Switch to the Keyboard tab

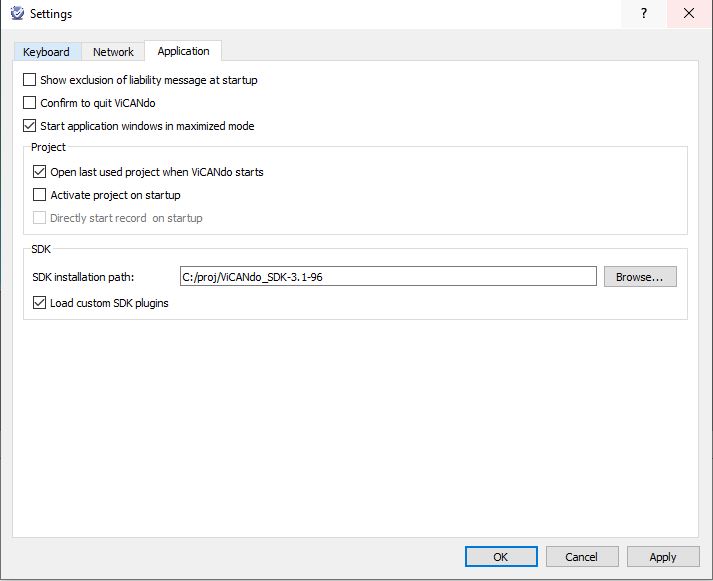(47, 52)
